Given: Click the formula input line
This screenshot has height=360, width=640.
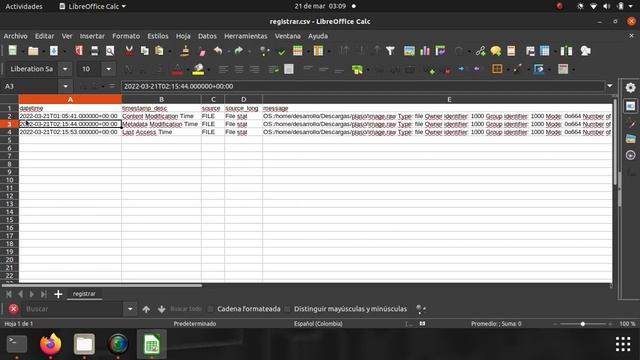Looking at the screenshot, I should point(362,86).
